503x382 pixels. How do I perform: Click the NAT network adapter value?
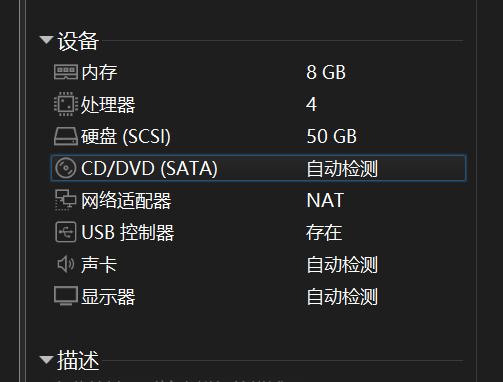point(325,200)
